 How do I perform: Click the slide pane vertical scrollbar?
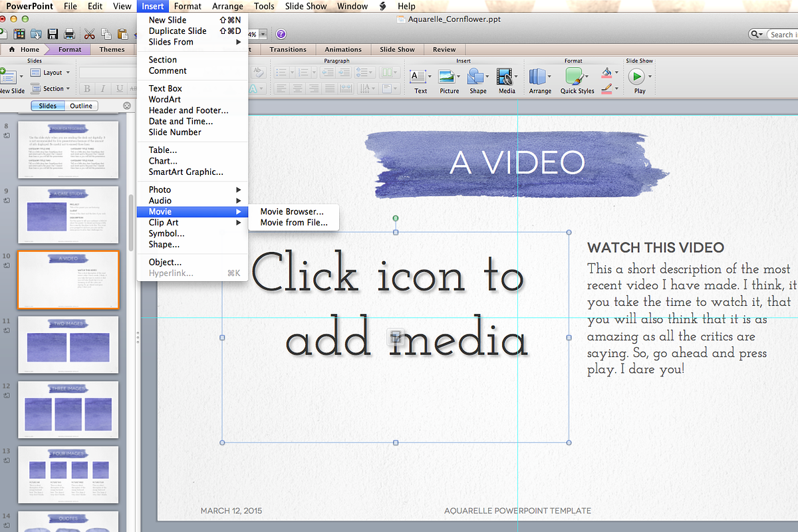tap(131, 223)
